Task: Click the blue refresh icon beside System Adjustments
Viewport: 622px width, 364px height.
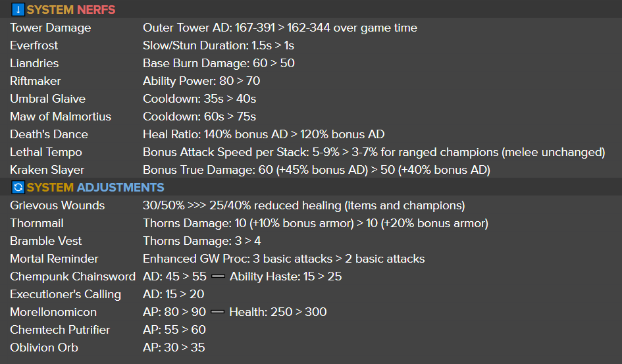Action: pos(18,188)
